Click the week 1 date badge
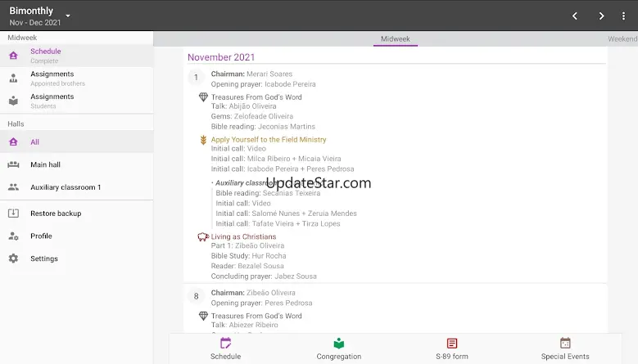Image resolution: width=638 pixels, height=364 pixels. tap(196, 77)
